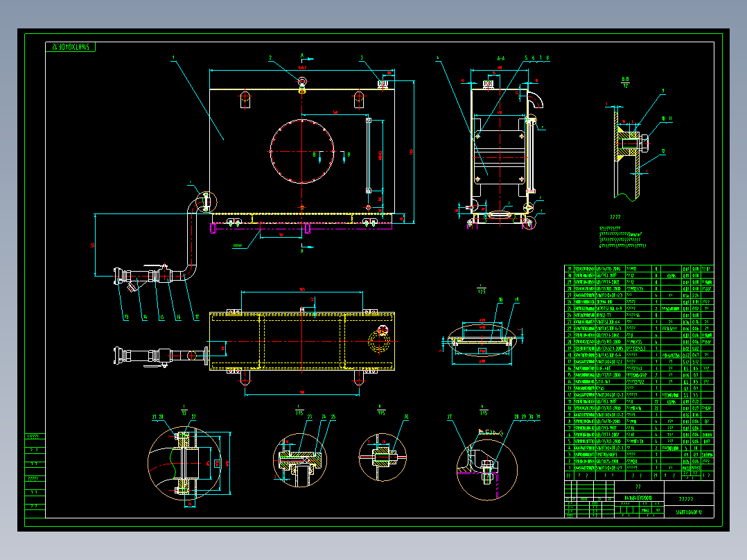747x560 pixels.
Task: Click callout 26 on the bolt detail view
Action: click(x=406, y=417)
